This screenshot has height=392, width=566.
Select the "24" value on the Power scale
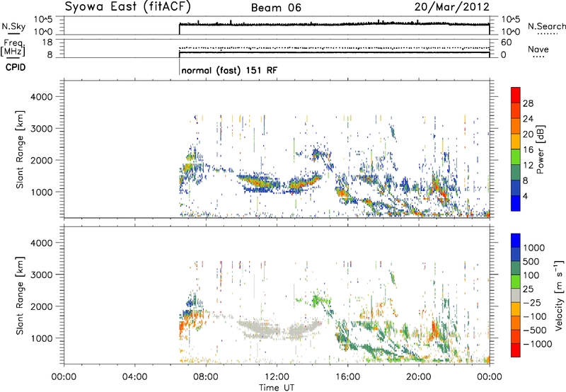click(528, 119)
